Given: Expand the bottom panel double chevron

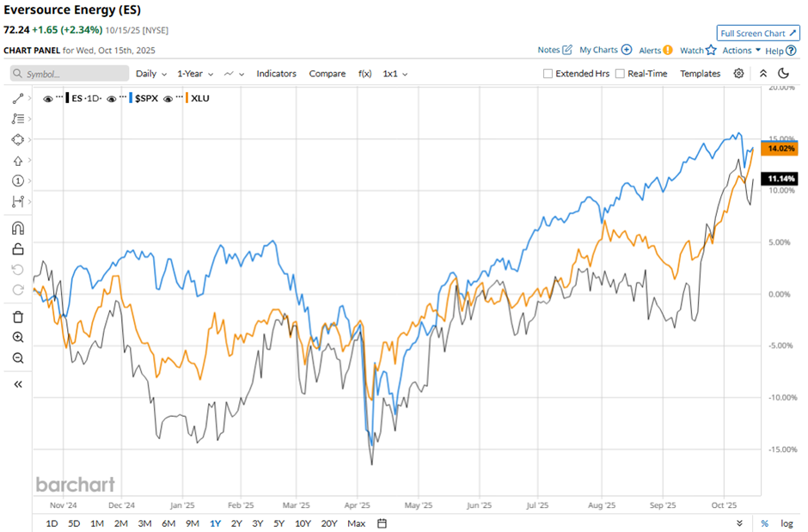Looking at the screenshot, I should [x=739, y=523].
